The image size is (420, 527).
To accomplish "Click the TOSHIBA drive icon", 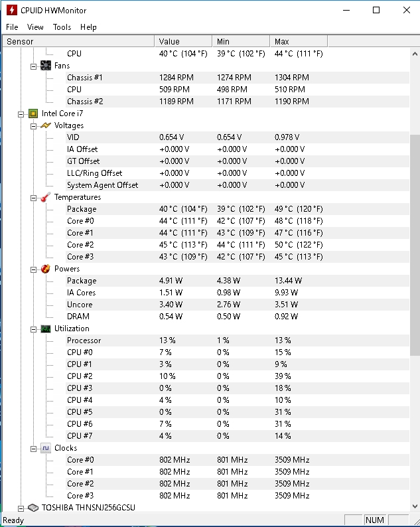I will (x=33, y=508).
